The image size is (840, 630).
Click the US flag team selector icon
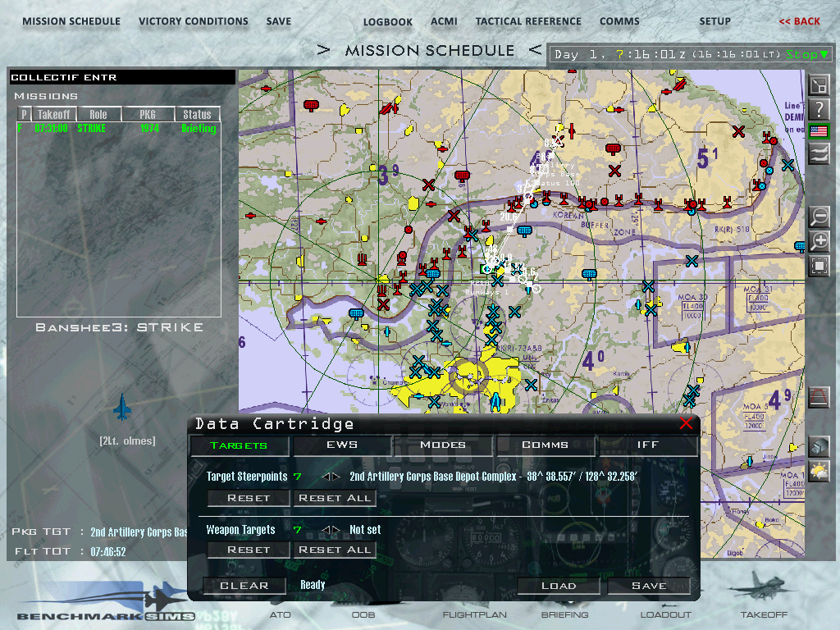819,131
